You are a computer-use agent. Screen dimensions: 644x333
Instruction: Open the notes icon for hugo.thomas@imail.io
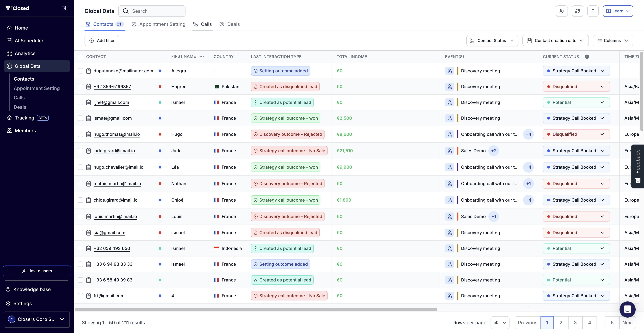tap(89, 134)
